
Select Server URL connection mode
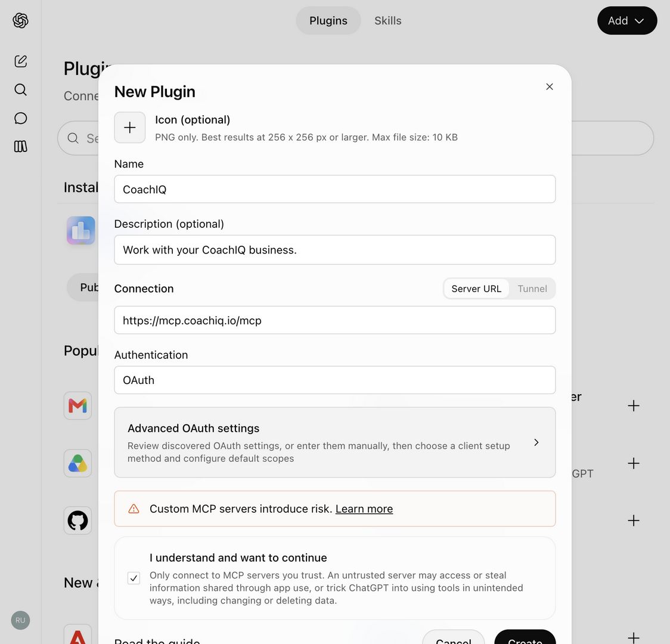point(476,289)
